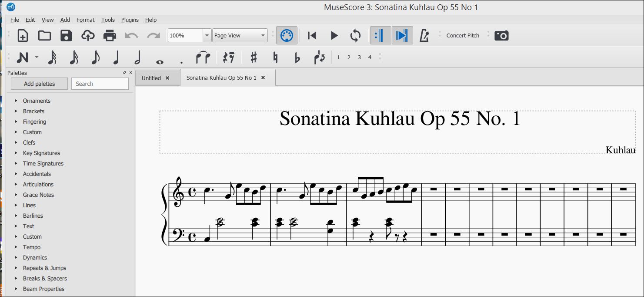Open the Add menu

[x=65, y=20]
